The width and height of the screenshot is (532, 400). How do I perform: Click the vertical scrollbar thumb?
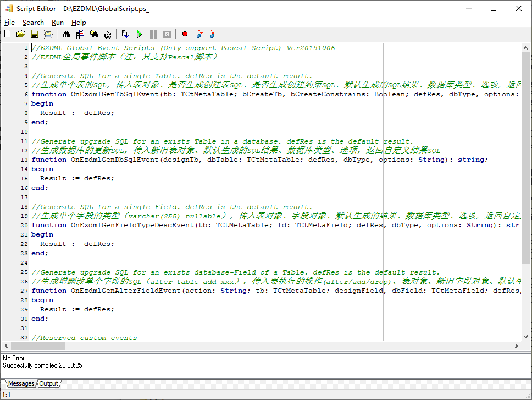pos(525,157)
